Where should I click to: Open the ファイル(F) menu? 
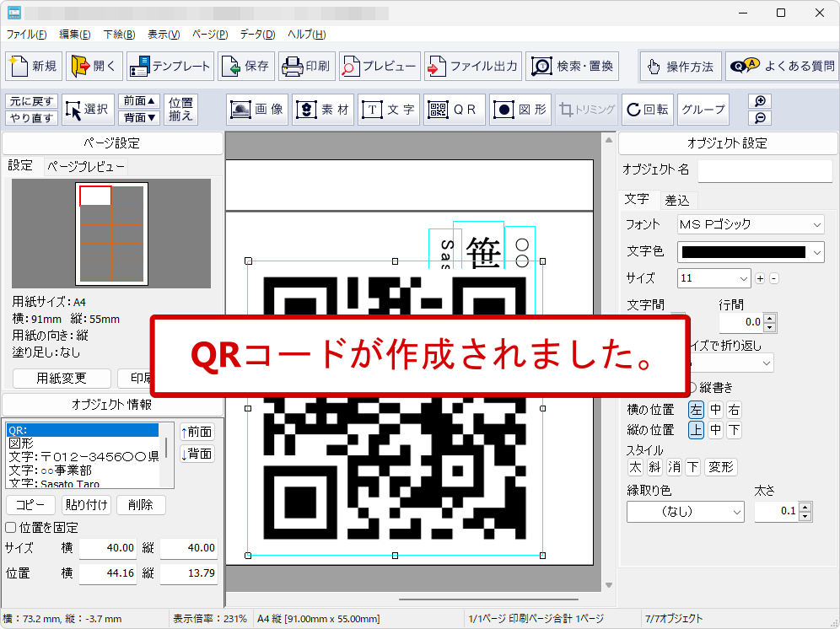pos(26,35)
